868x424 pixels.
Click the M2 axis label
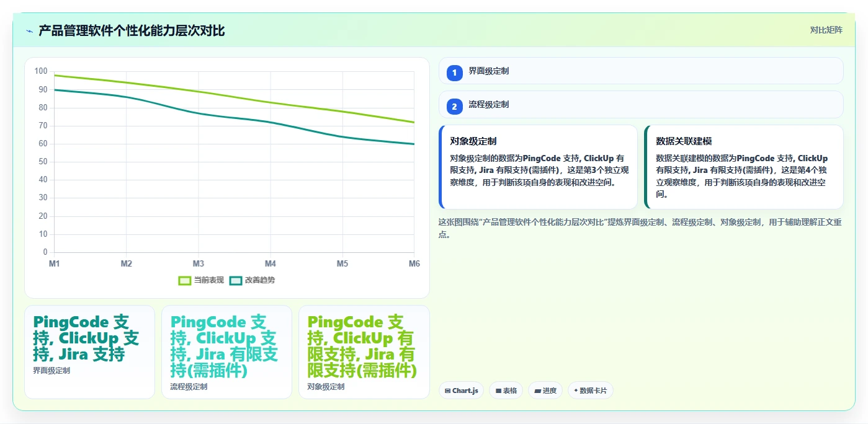point(127,263)
